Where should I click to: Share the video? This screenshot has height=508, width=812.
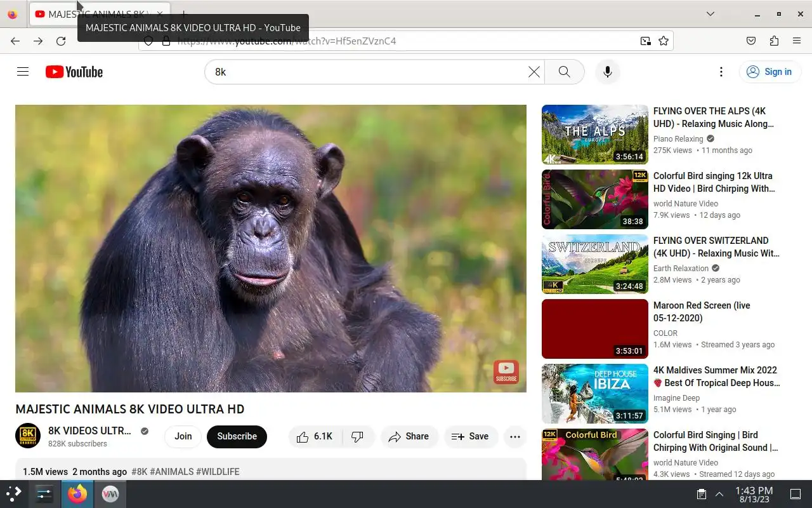tap(409, 436)
